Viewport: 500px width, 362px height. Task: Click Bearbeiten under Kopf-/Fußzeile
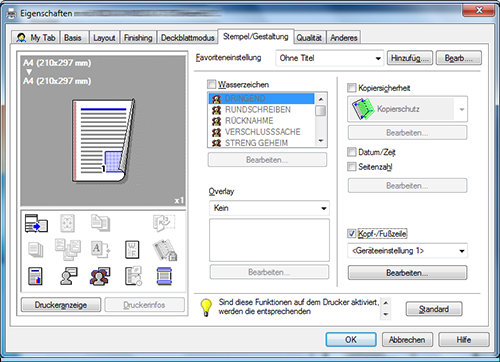[407, 273]
